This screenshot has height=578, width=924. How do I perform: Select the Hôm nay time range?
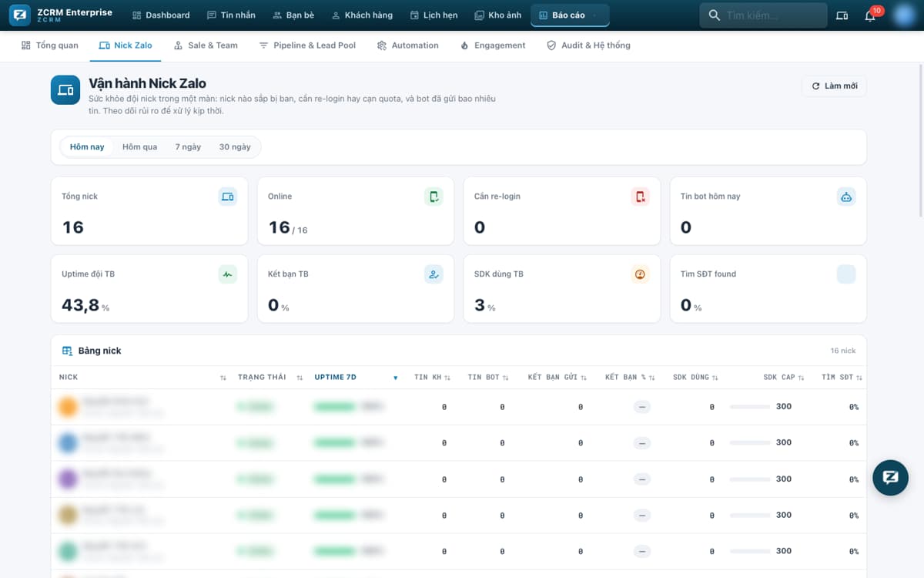point(87,146)
